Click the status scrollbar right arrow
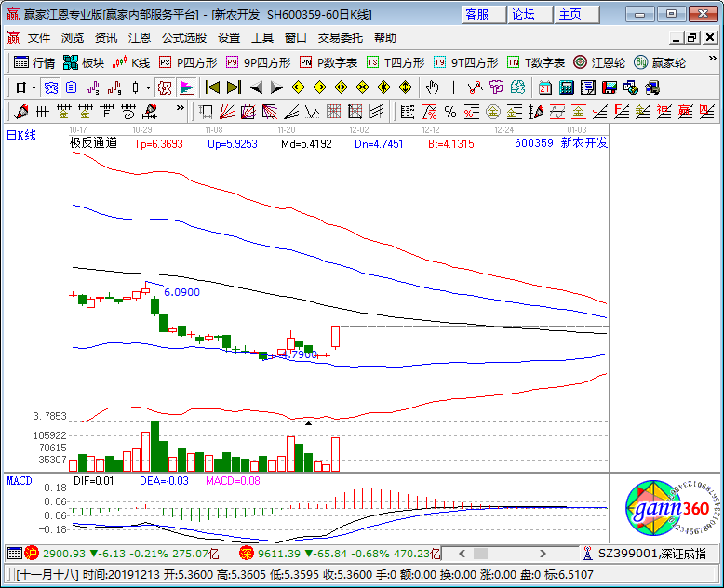Image resolution: width=724 pixels, height=588 pixels. point(543,553)
